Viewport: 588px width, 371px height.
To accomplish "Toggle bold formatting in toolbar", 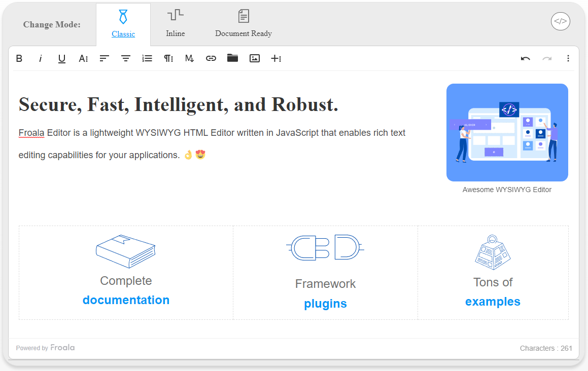I will 19,58.
